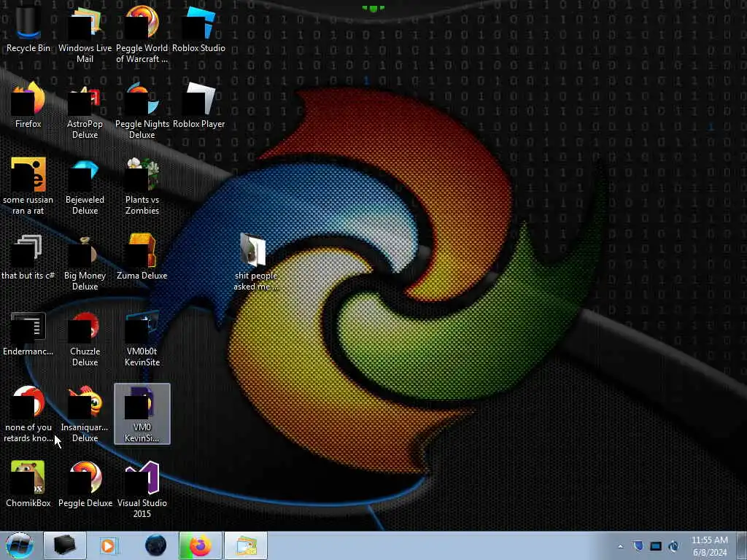The height and width of the screenshot is (560, 747).
Task: Show hidden system tray icons
Action: [620, 546]
